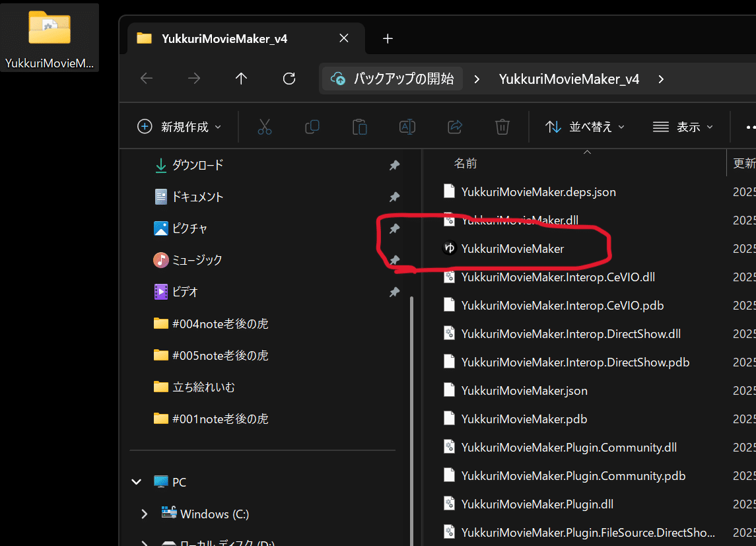Go back with the left arrow

tap(147, 78)
